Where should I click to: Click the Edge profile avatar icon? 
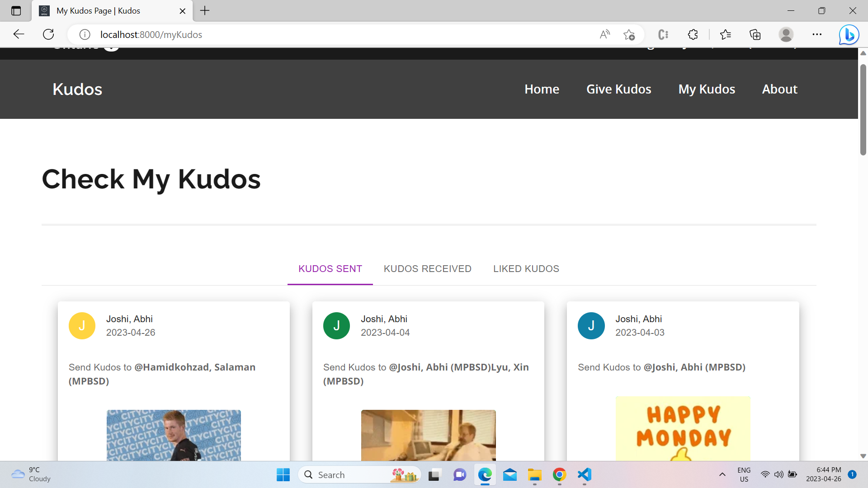(x=786, y=34)
